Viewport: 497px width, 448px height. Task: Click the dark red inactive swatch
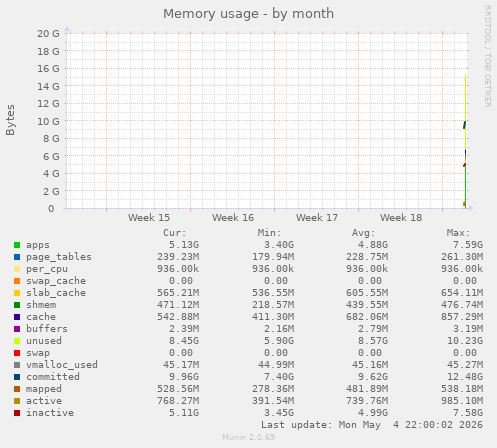point(17,413)
